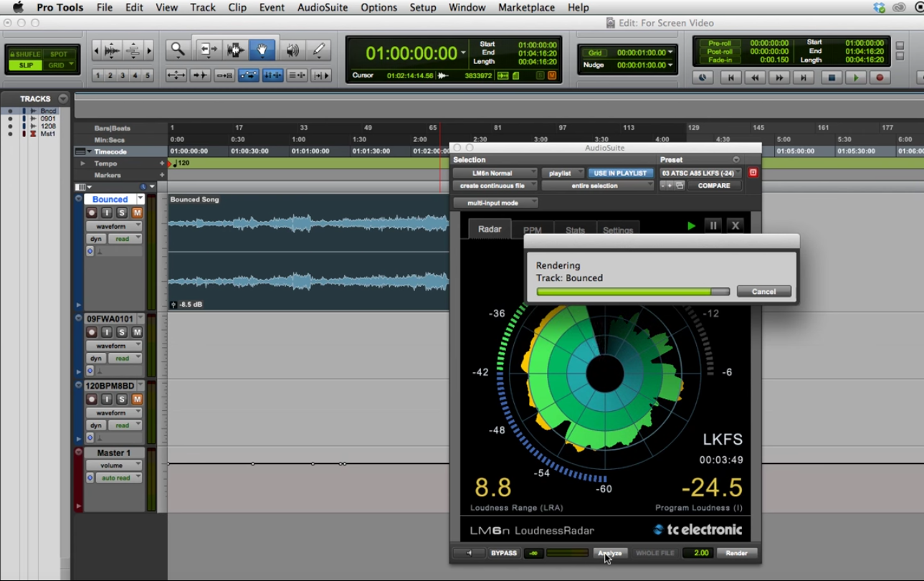
Task: Click the Selector waveform tool
Action: [236, 50]
